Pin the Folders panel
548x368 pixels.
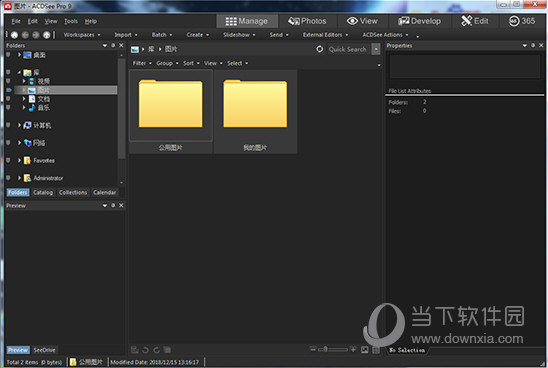pos(113,45)
